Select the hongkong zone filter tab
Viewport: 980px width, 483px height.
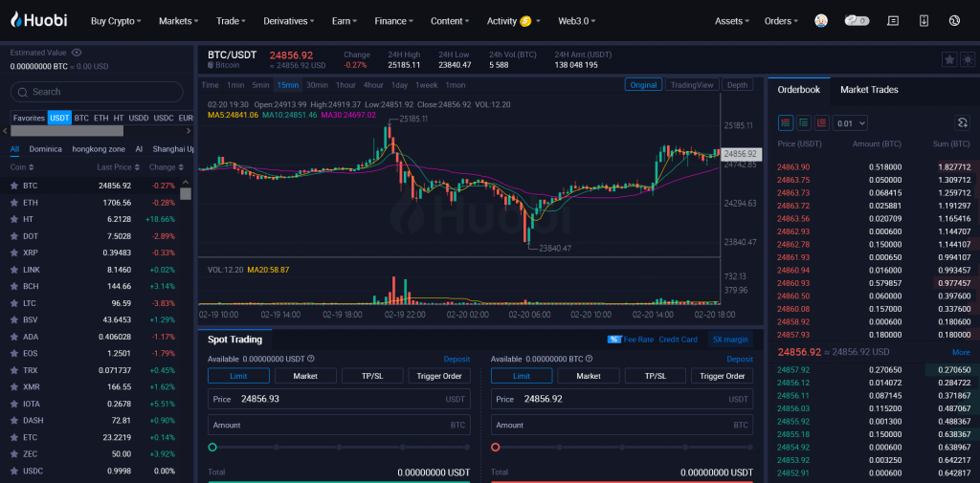point(99,149)
